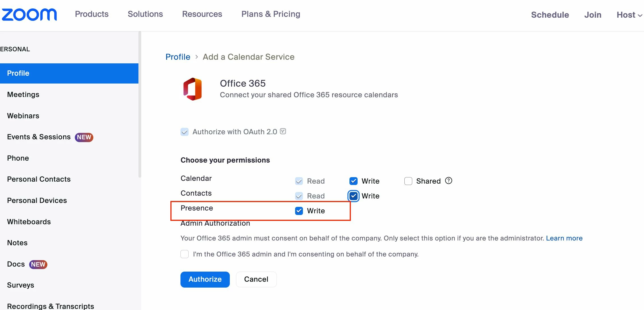Open the Products menu
644x310 pixels.
click(92, 14)
